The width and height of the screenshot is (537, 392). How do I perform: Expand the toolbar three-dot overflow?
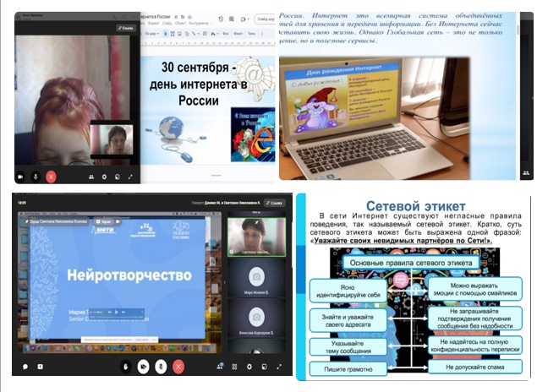click(262, 34)
